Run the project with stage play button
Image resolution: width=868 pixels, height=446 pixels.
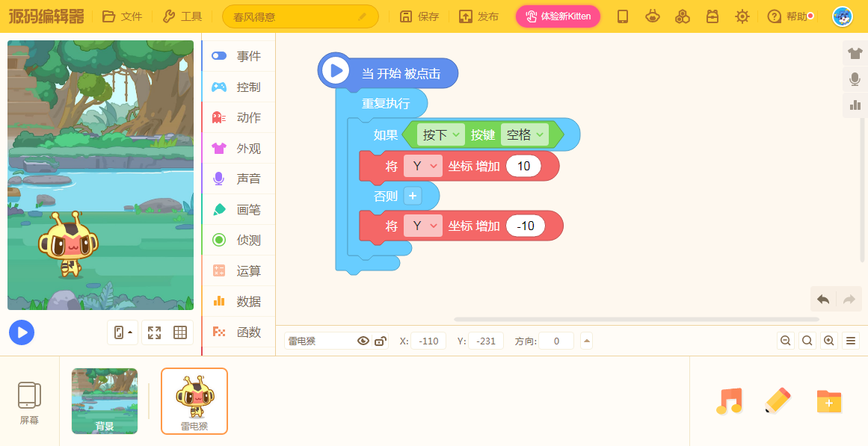(x=22, y=332)
